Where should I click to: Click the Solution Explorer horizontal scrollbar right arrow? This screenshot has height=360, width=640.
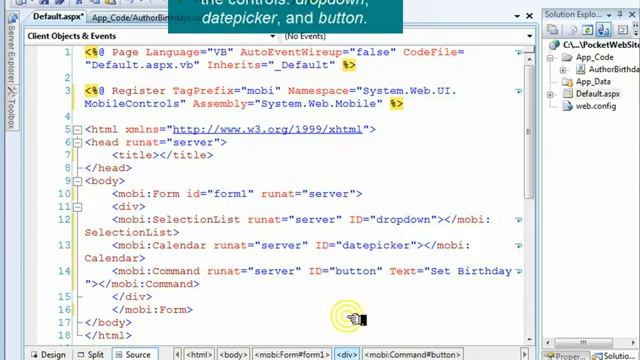point(634,342)
